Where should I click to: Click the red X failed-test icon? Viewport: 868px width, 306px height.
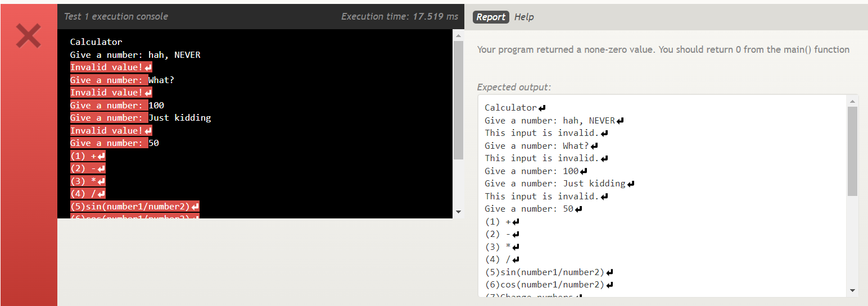click(x=28, y=36)
